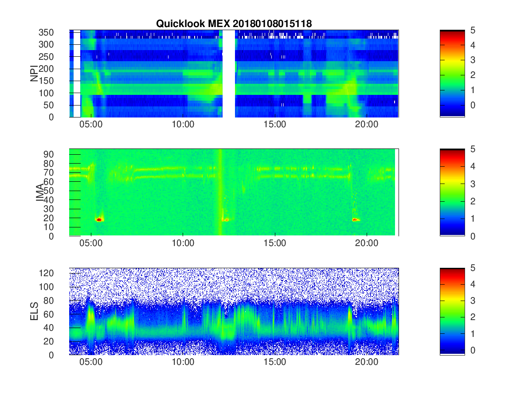The height and width of the screenshot is (399, 532).
Task: Click the IMA colorbar value 3
Action: point(472,184)
